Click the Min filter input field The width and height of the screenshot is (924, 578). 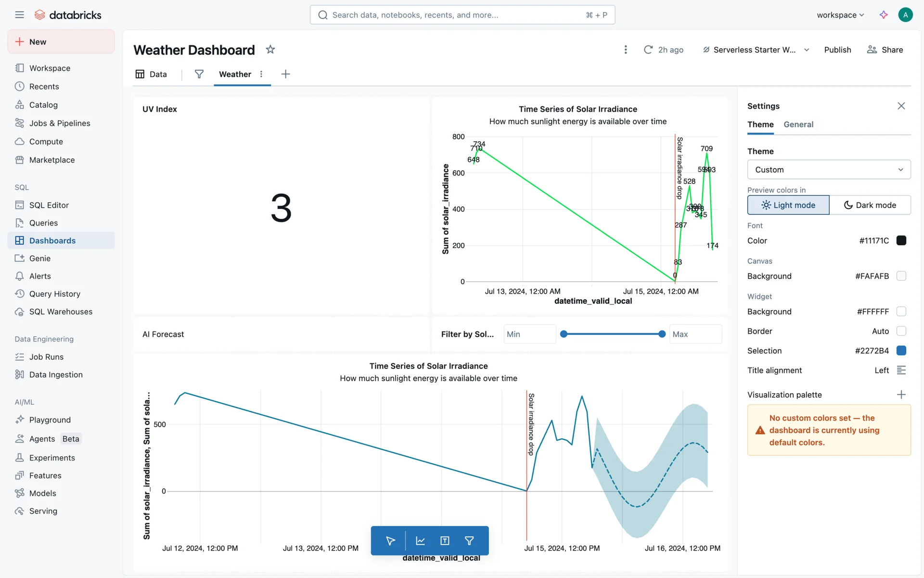pyautogui.click(x=529, y=334)
